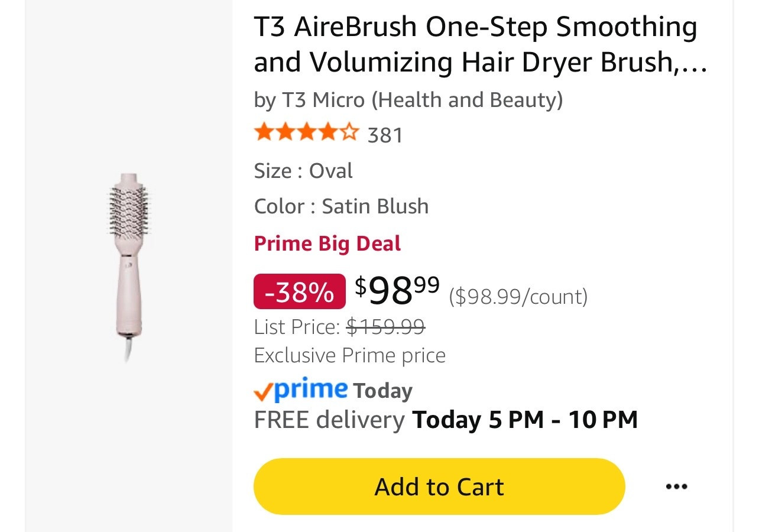Click the Prime Big Deal label

click(327, 243)
